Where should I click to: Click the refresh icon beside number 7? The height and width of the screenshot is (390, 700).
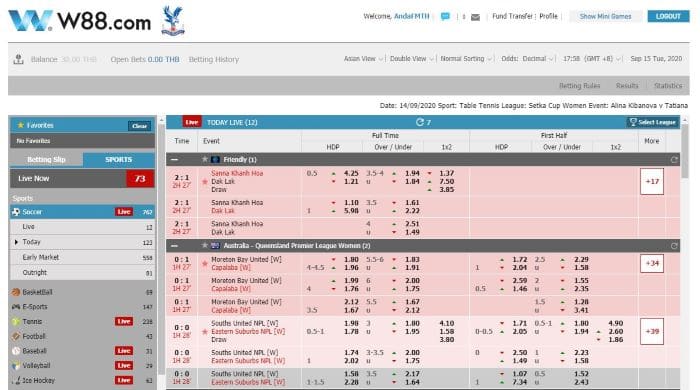coord(419,122)
